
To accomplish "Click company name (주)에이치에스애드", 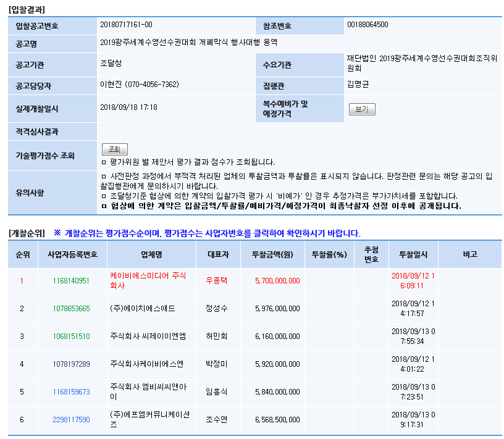I will click(143, 309).
